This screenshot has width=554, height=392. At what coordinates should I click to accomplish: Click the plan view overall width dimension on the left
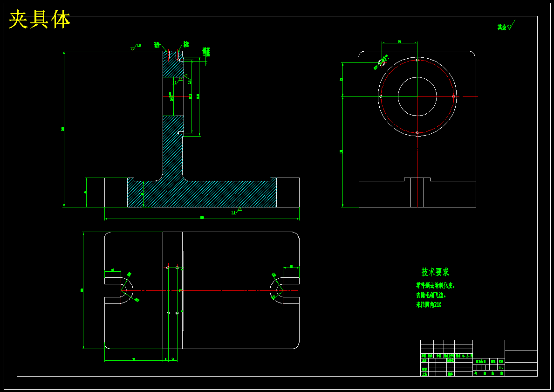click(x=82, y=290)
